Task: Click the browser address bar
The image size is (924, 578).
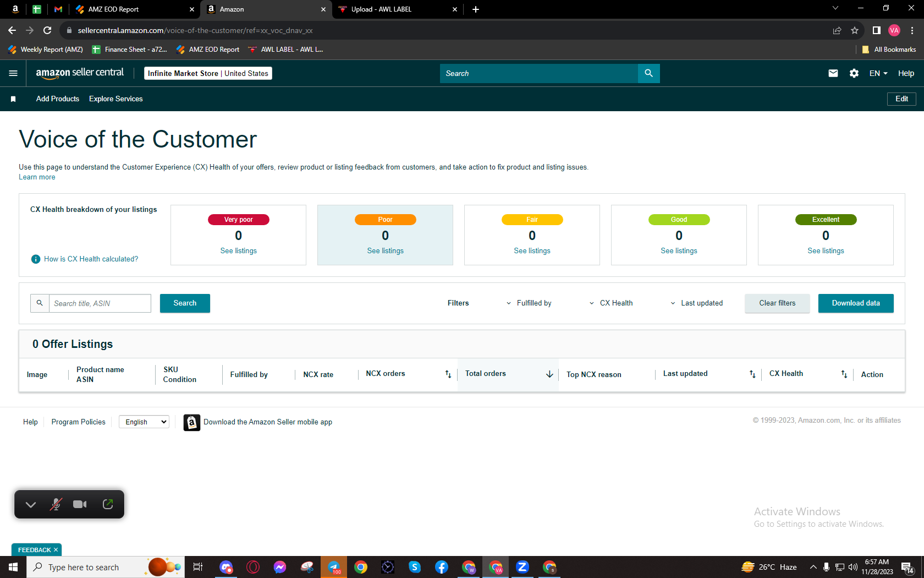Action: [440, 30]
